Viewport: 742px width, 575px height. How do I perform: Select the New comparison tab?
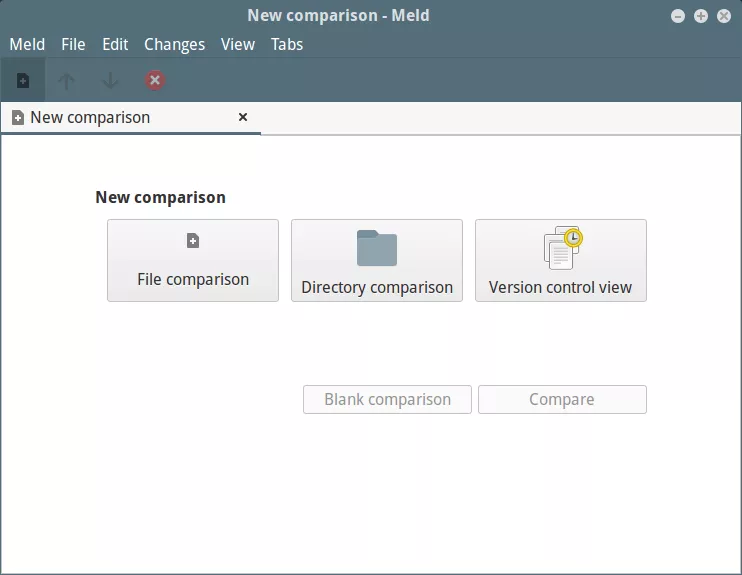pyautogui.click(x=90, y=118)
